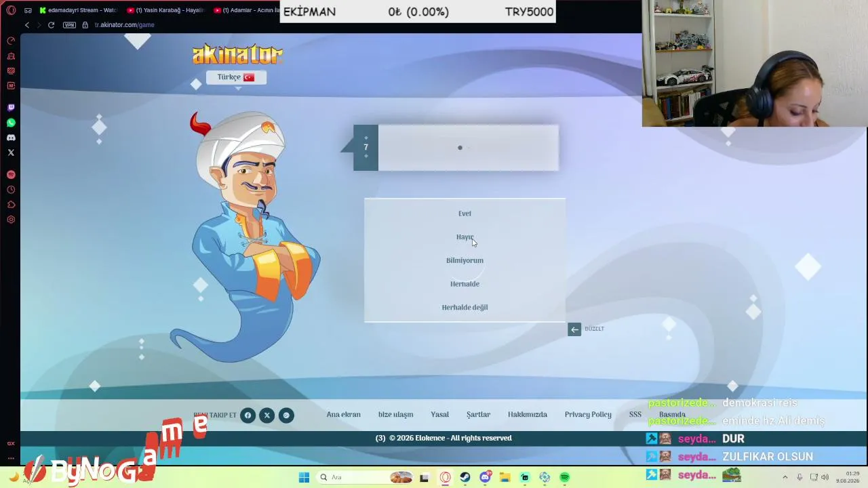
Task: Go forward with the browser forward arrow
Action: (39, 25)
